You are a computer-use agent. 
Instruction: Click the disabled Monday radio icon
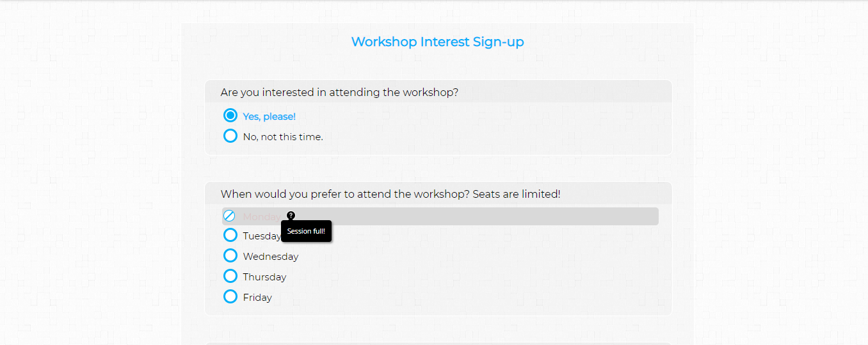229,216
